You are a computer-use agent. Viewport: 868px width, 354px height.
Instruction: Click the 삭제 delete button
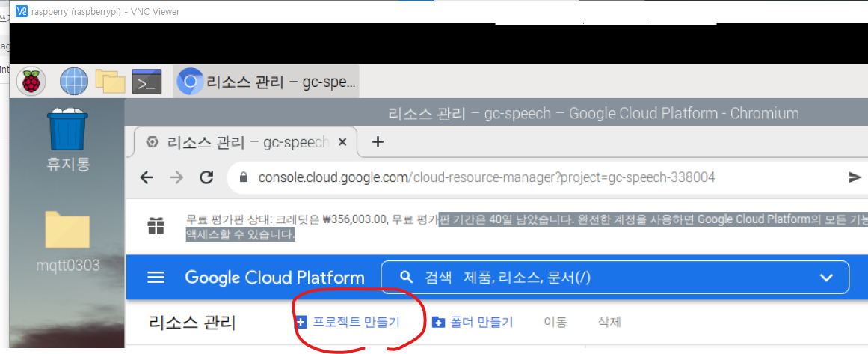point(609,322)
